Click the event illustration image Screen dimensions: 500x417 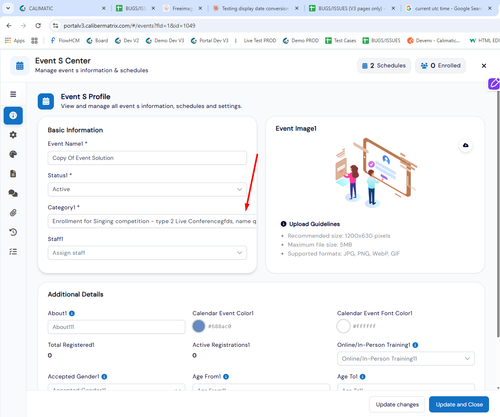click(x=375, y=173)
